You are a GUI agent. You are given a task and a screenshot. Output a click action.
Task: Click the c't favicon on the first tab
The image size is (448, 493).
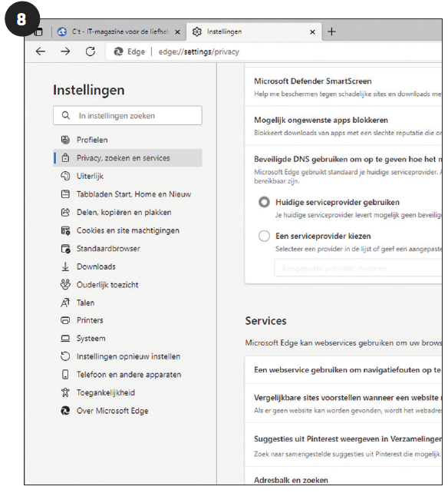click(62, 31)
